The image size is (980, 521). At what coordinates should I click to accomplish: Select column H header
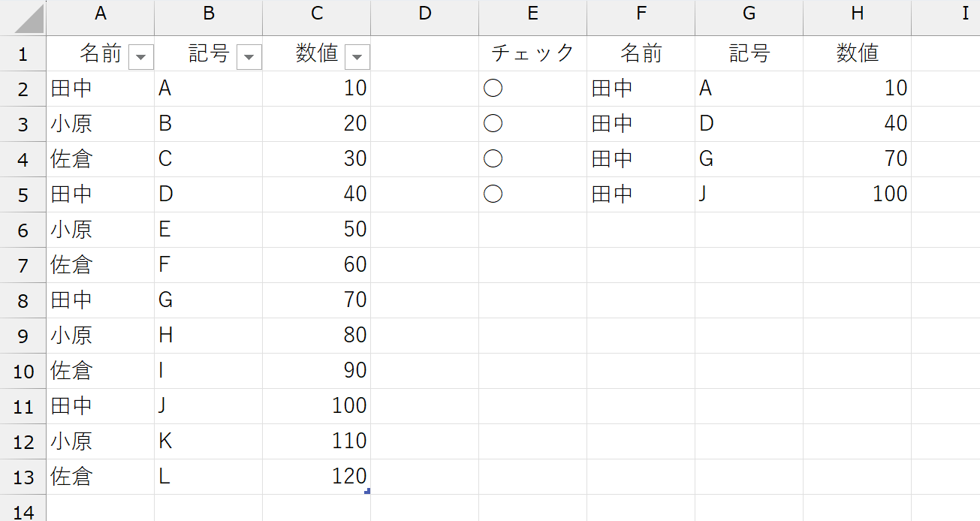[x=858, y=14]
